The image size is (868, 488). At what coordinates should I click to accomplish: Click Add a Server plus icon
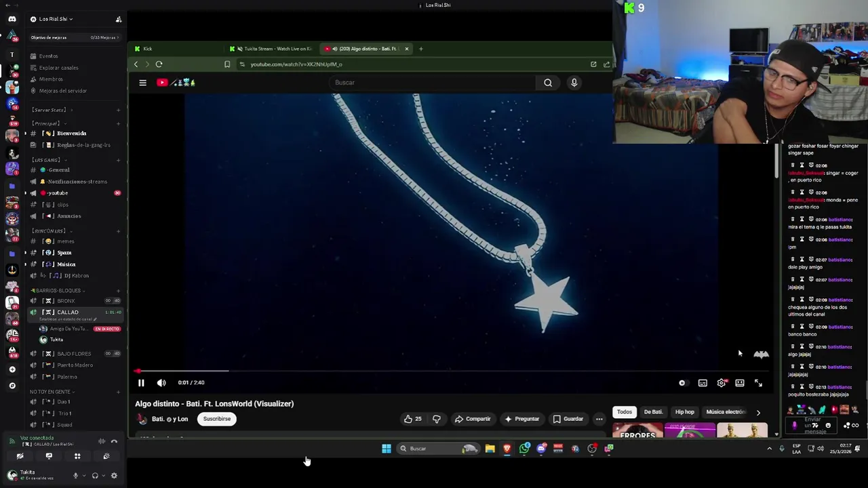click(x=12, y=369)
